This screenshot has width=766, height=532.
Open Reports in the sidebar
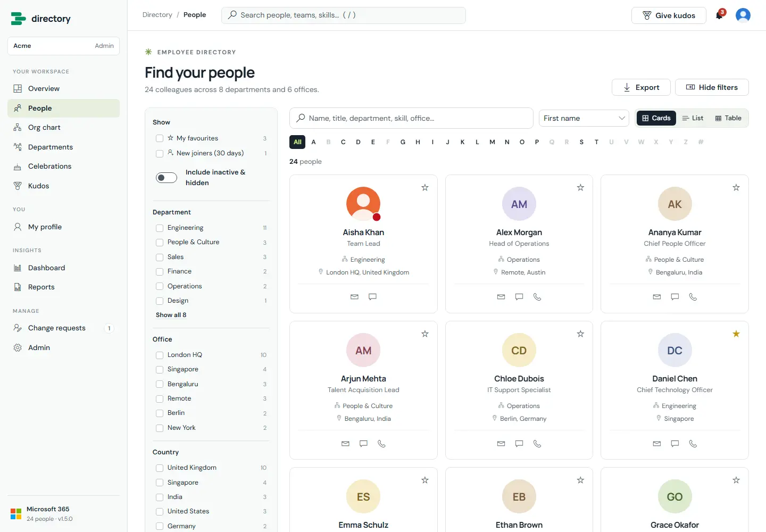coord(63,287)
